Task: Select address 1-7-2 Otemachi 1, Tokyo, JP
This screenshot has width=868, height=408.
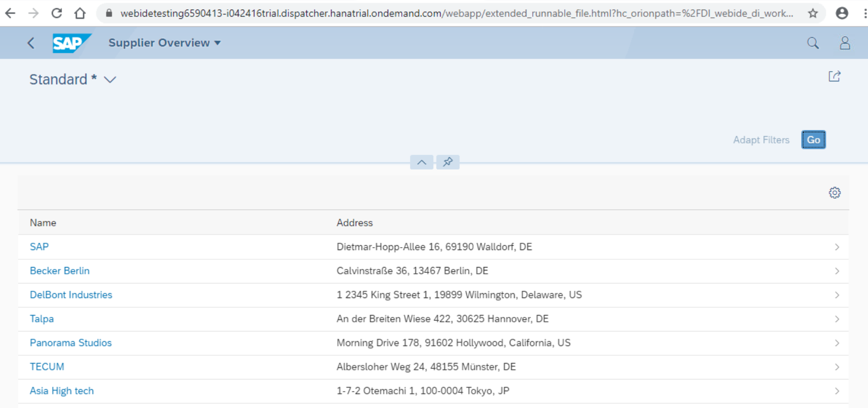Action: (423, 391)
